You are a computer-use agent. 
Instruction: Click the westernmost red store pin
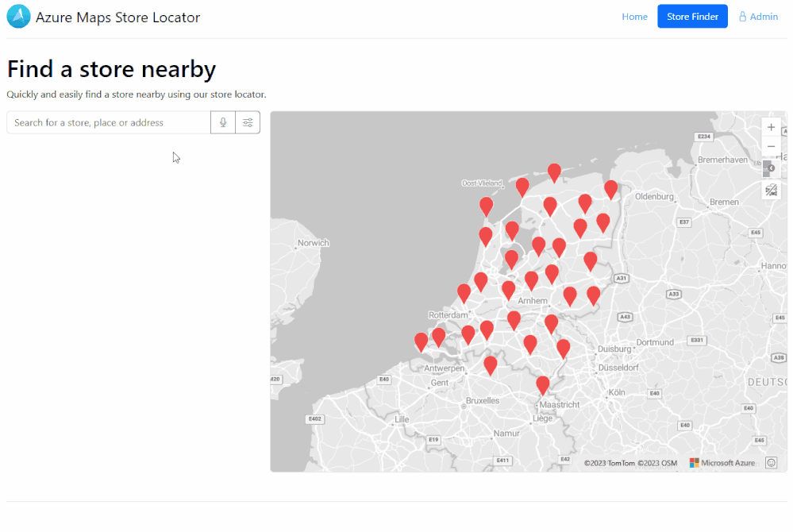point(422,341)
